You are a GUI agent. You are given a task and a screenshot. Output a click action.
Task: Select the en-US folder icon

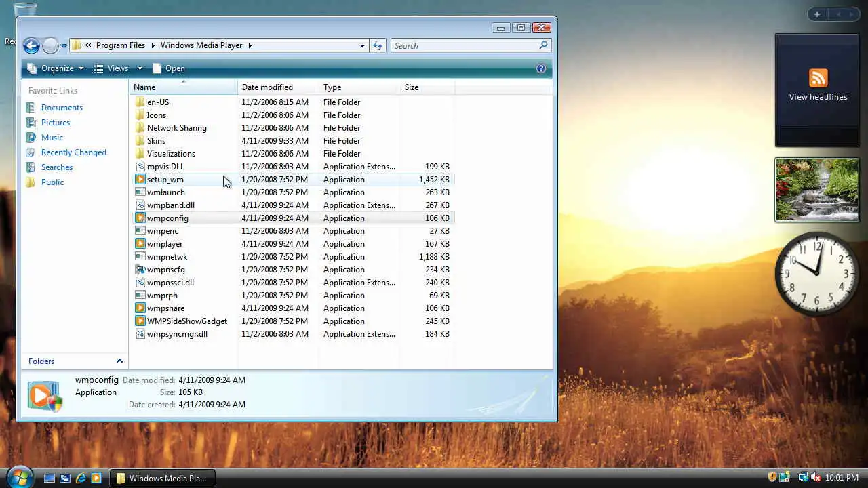pyautogui.click(x=140, y=102)
